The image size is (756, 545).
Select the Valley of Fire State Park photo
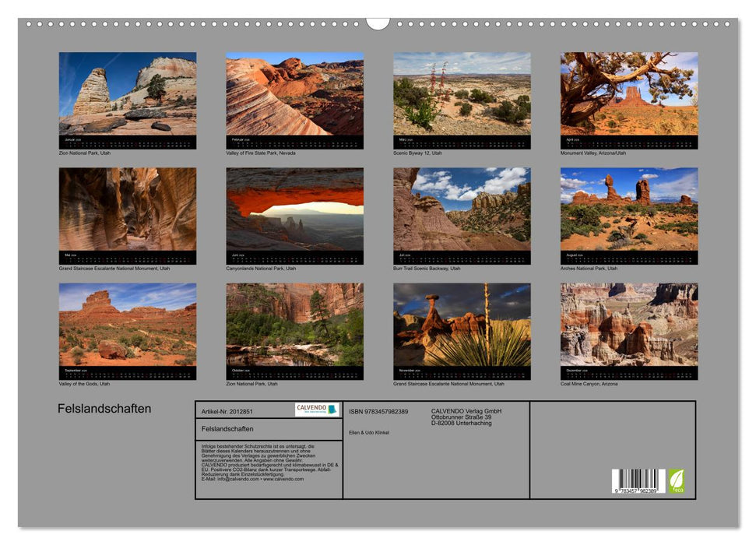294,93
